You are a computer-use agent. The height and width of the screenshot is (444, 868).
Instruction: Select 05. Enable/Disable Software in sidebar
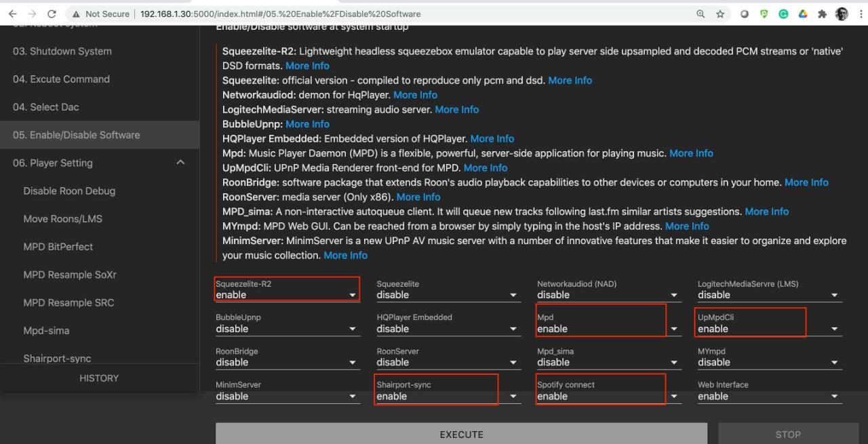click(100, 135)
